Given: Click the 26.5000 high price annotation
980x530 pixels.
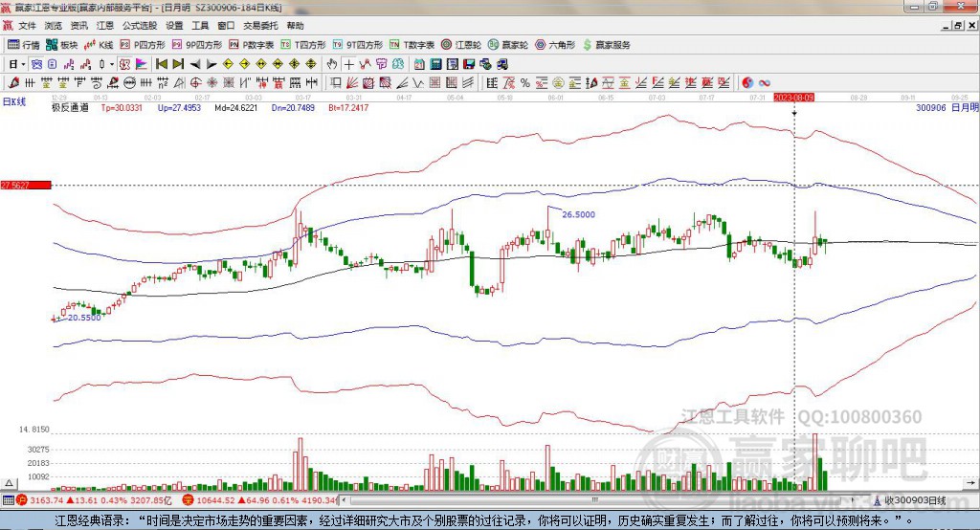Looking at the screenshot, I should 578,214.
